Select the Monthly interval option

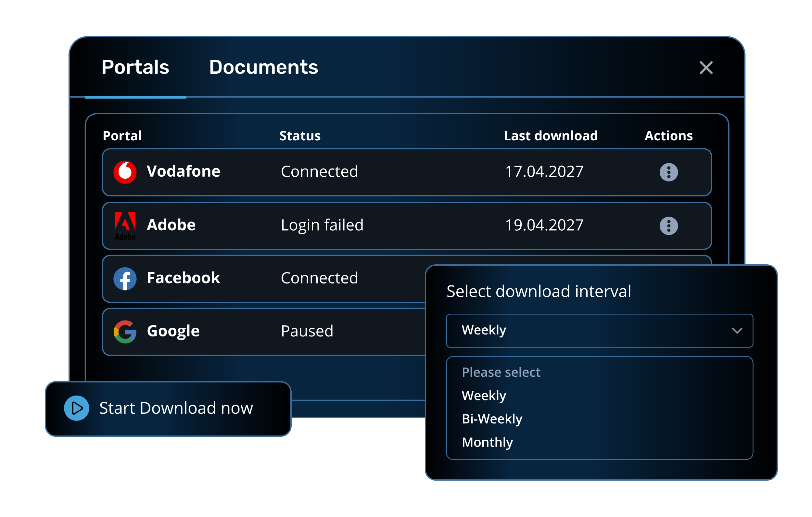487,442
